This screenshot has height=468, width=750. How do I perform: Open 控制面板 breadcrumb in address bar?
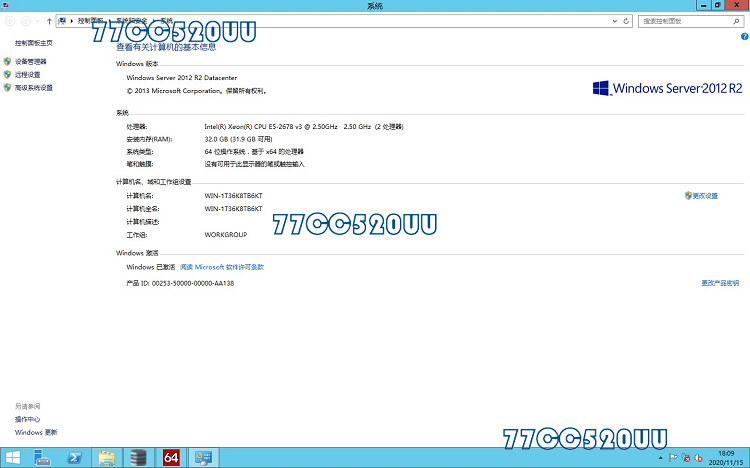pyautogui.click(x=90, y=21)
